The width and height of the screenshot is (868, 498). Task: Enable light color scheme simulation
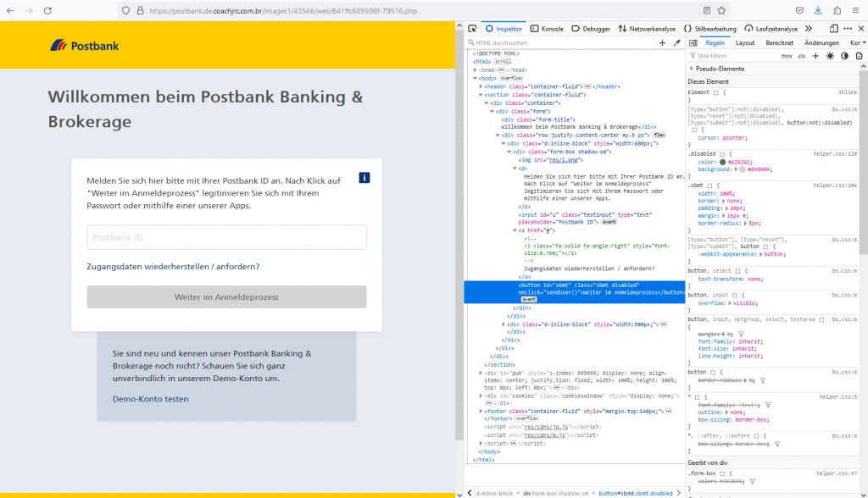click(x=830, y=56)
